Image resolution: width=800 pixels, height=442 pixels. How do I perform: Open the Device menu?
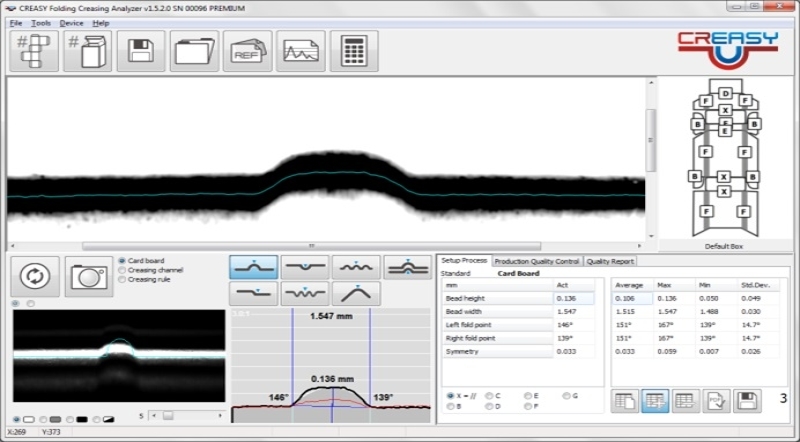71,23
